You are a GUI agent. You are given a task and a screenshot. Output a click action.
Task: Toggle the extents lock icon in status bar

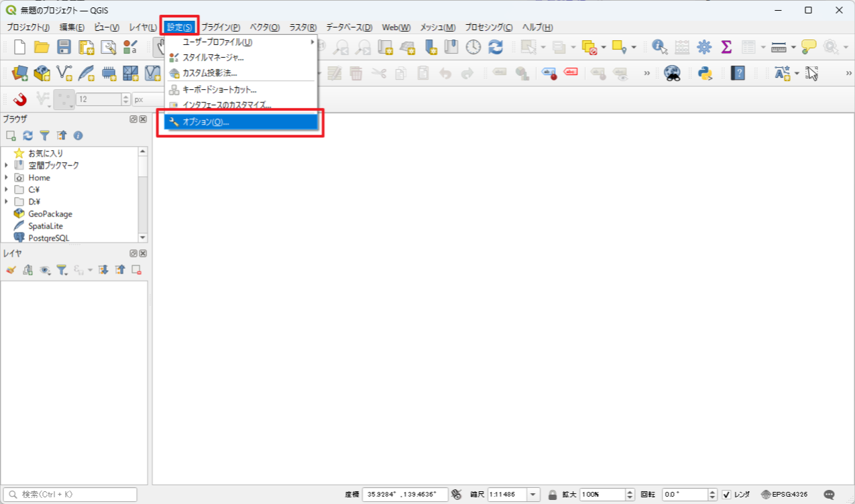point(553,495)
